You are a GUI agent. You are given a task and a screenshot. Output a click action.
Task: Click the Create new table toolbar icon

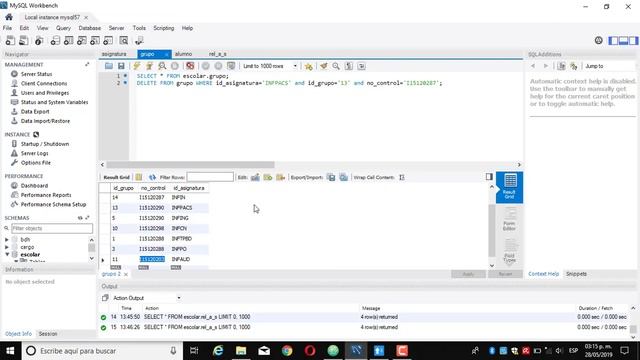pos(69,40)
